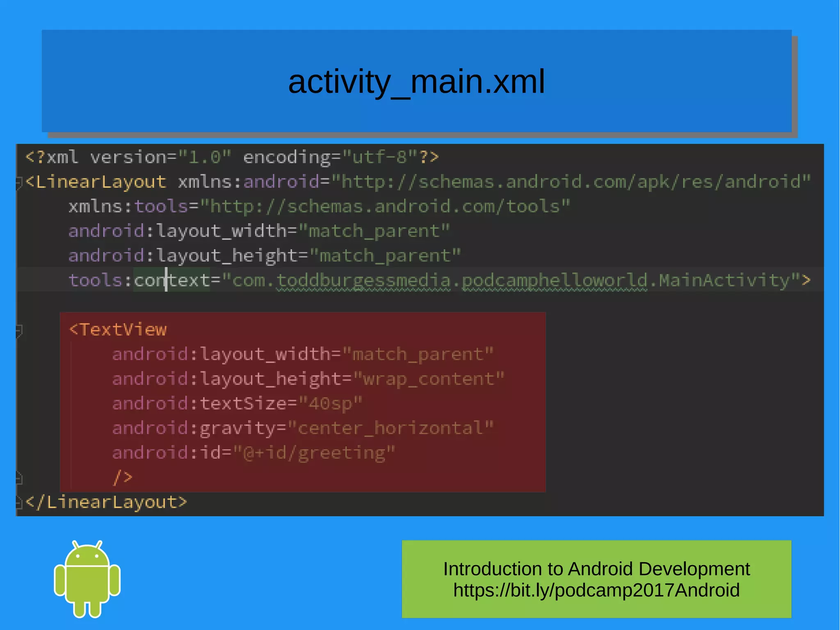Collapse the LinearLayout opening tag fold marker
The image size is (840, 630).
coord(19,183)
